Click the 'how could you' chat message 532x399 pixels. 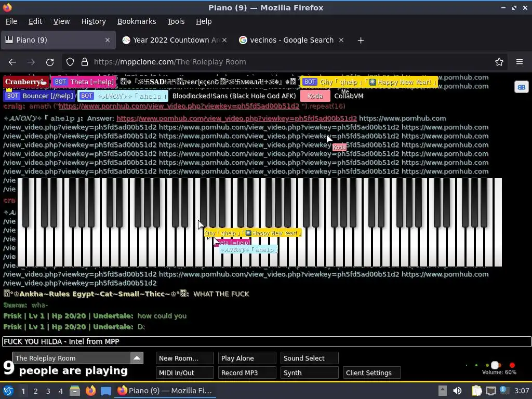(162, 316)
